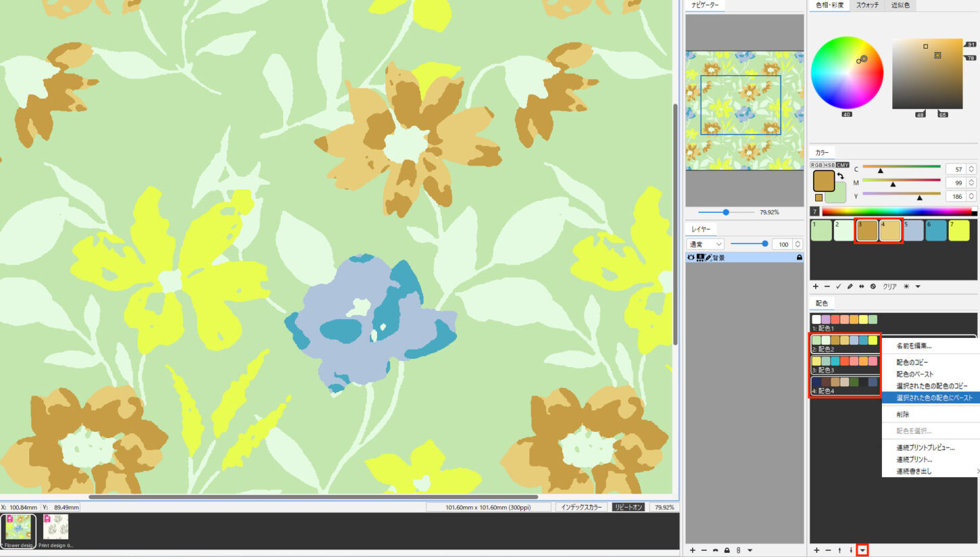Click the pencil edit icon under the palette

pos(850,287)
